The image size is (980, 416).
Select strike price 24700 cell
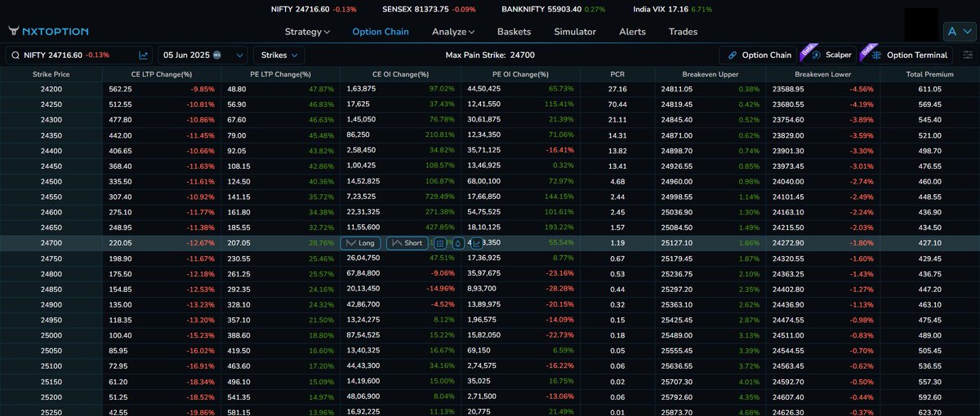coord(51,243)
